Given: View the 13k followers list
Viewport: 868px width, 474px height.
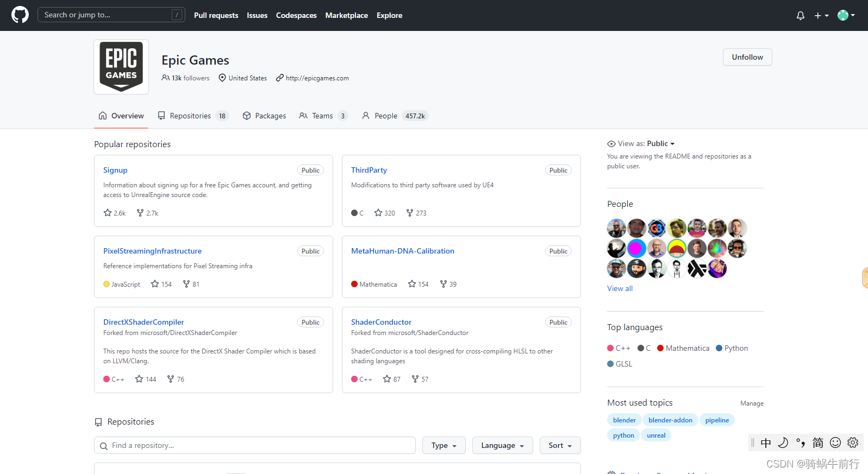Looking at the screenshot, I should pyautogui.click(x=185, y=78).
